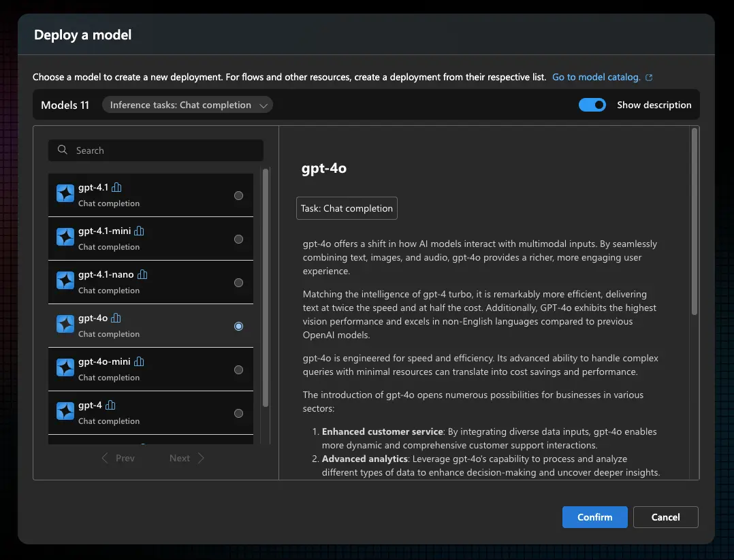The width and height of the screenshot is (734, 560).
Task: Click the gpt-4.1-nano model name text
Action: coord(106,275)
